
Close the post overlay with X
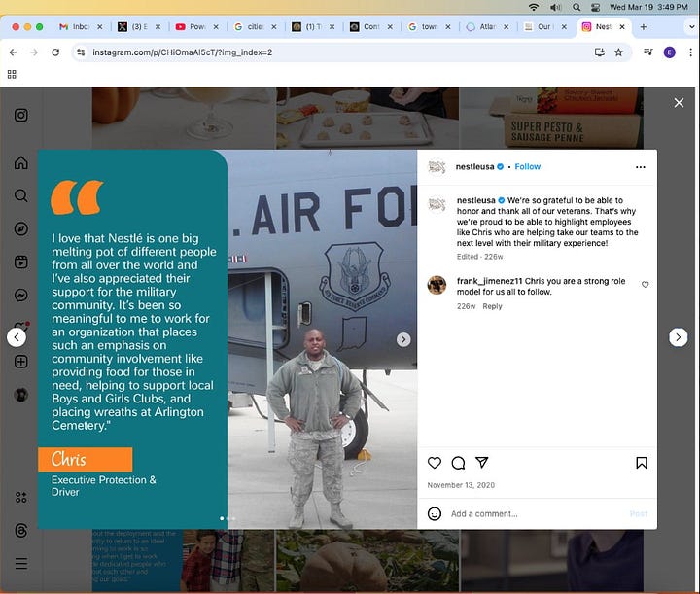click(679, 103)
